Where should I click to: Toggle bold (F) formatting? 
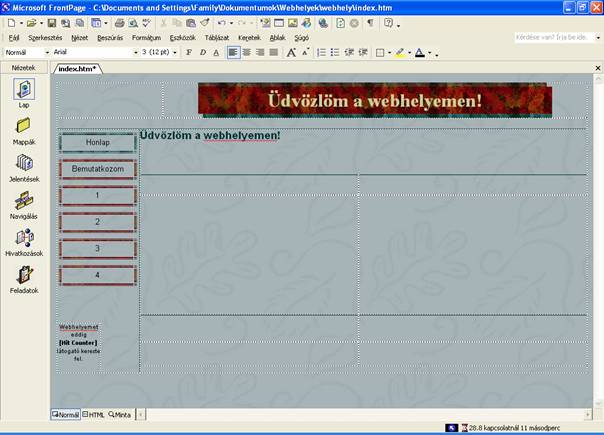tap(189, 52)
